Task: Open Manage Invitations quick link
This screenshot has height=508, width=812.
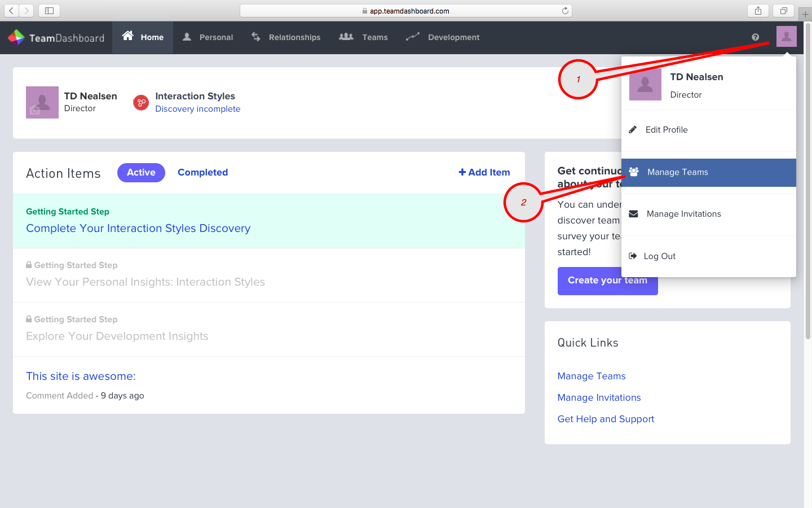Action: (599, 397)
